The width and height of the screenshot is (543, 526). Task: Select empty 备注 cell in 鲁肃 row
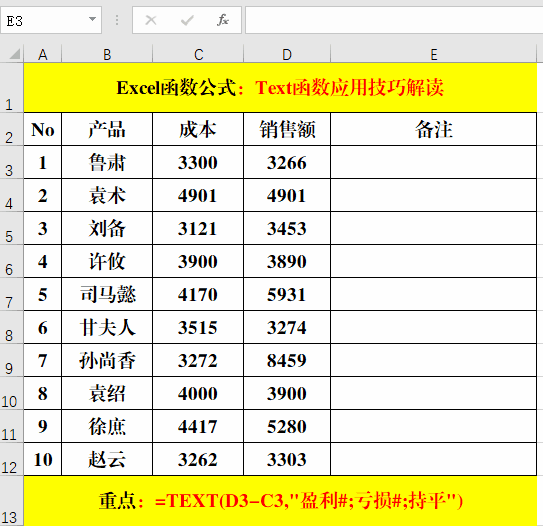click(434, 162)
